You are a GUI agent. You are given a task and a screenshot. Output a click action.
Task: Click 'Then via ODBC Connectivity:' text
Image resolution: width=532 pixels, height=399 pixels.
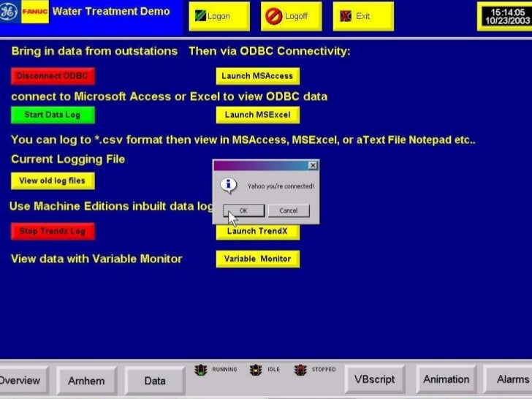(270, 51)
